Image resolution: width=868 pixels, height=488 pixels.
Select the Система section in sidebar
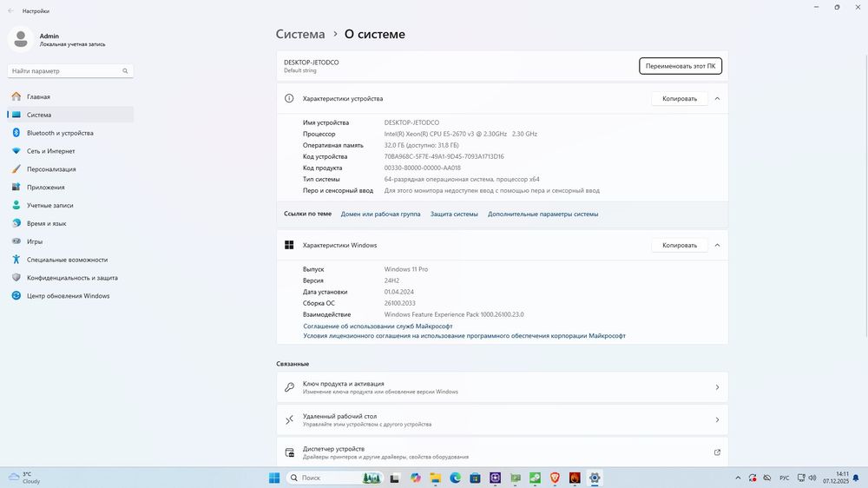[70, 115]
